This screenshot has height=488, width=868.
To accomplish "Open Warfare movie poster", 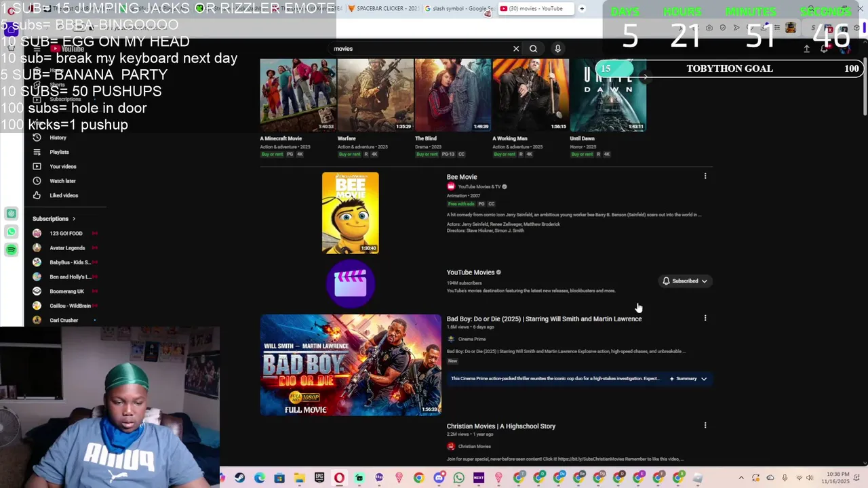I will tap(376, 95).
